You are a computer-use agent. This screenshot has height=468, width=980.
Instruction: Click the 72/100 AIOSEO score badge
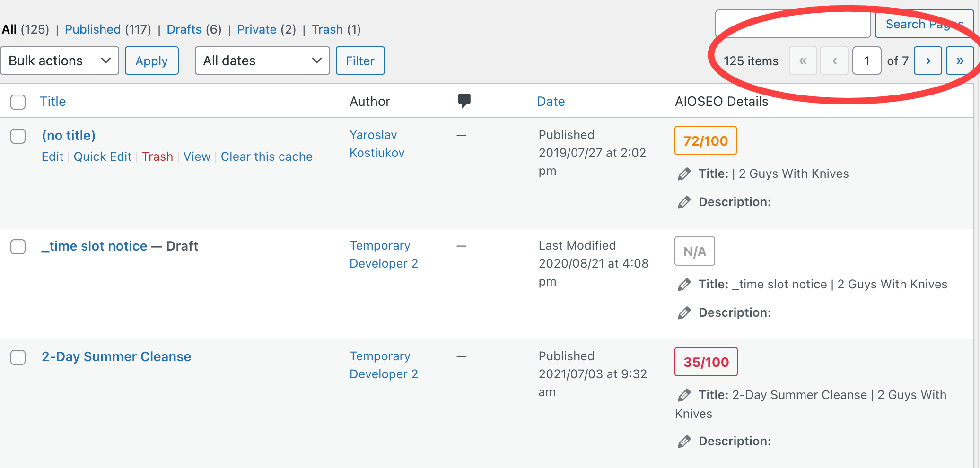pyautogui.click(x=705, y=140)
